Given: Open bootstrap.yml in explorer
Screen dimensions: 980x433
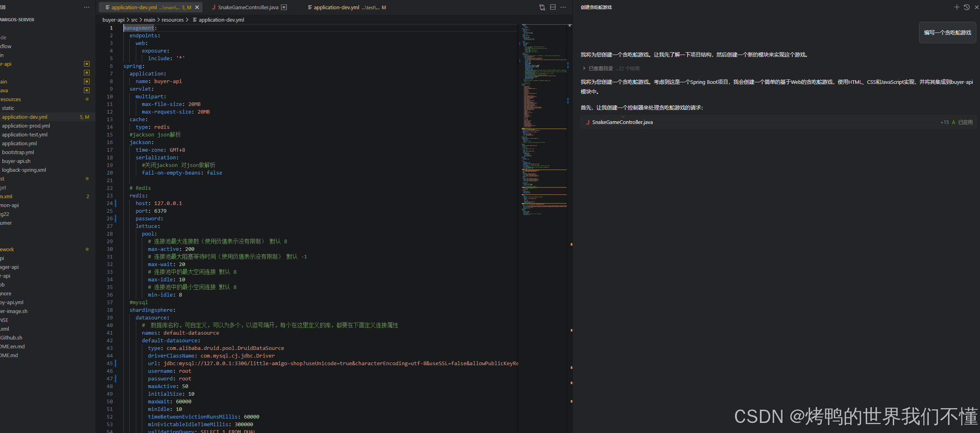Looking at the screenshot, I should (x=18, y=152).
